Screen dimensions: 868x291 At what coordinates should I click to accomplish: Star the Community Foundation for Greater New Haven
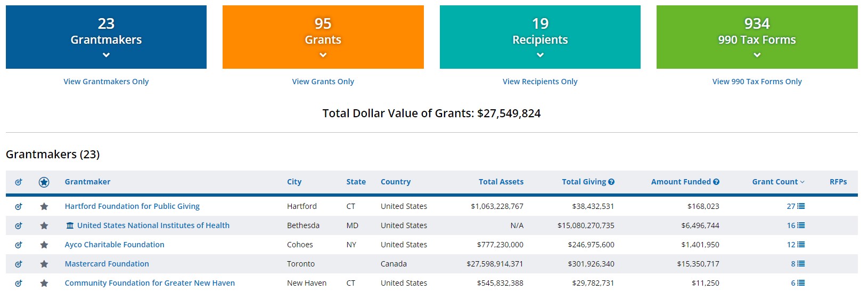click(44, 283)
